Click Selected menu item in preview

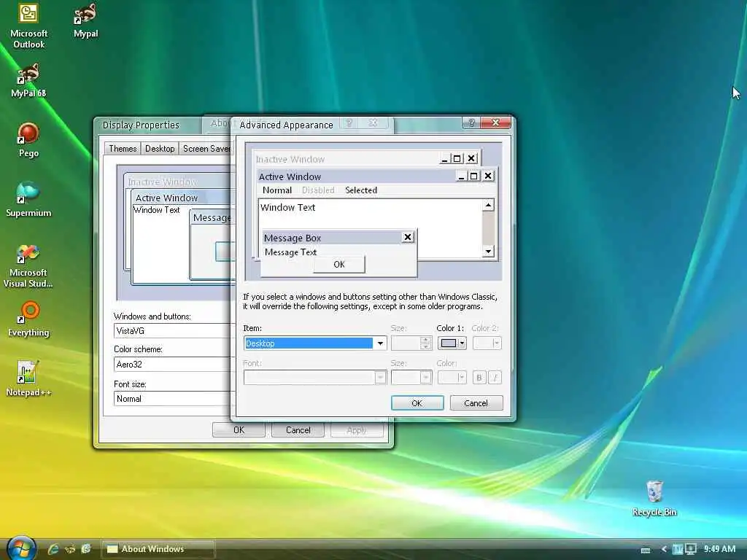pos(361,190)
